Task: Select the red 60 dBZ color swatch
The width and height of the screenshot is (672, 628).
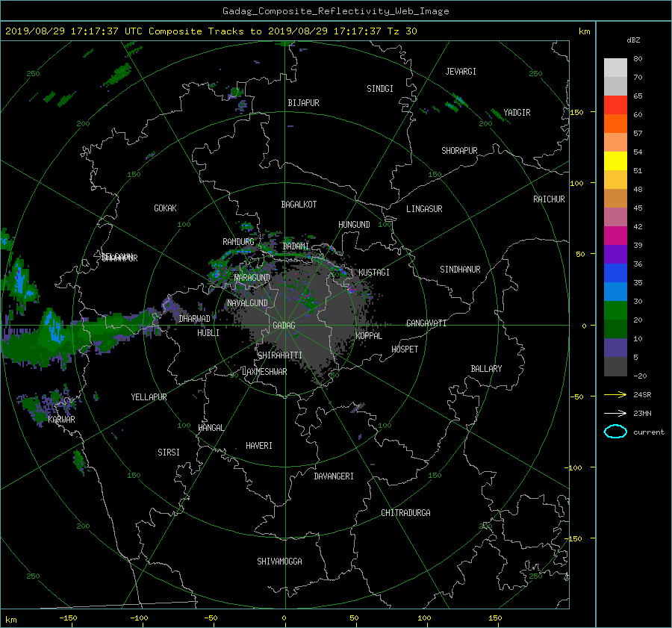Action: pyautogui.click(x=615, y=105)
